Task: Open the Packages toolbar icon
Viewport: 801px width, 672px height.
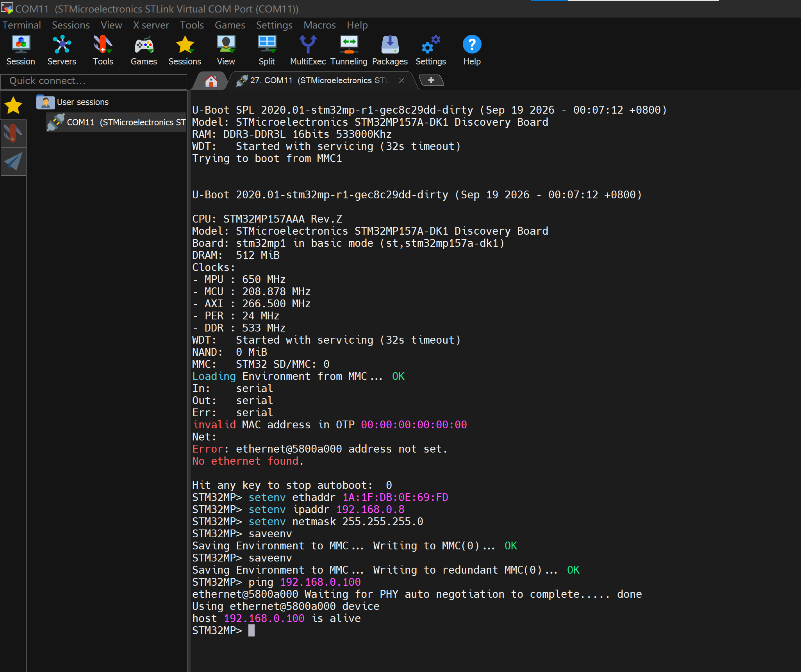Action: point(390,50)
